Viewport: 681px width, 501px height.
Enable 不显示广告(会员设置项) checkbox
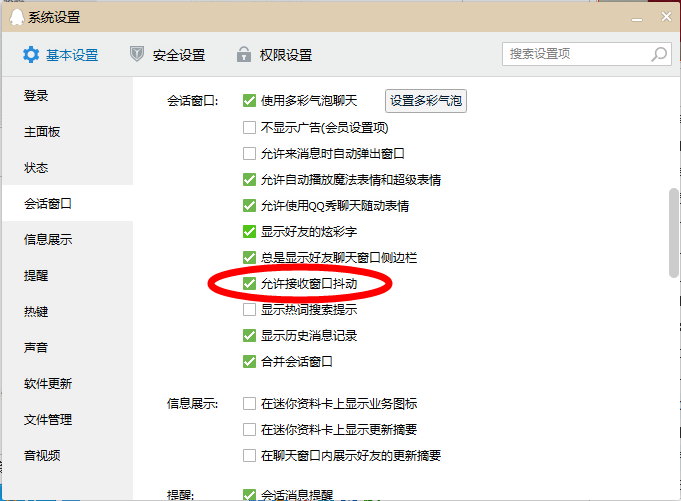click(x=249, y=128)
